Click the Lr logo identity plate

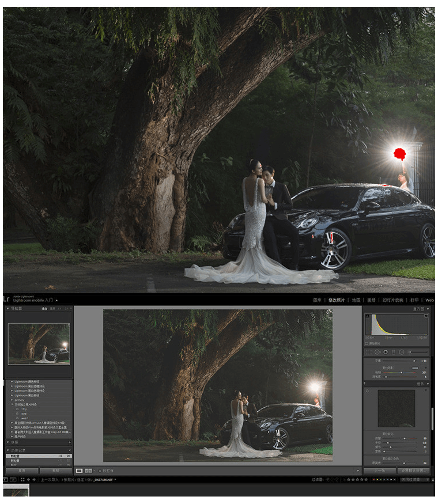[x=6, y=299]
